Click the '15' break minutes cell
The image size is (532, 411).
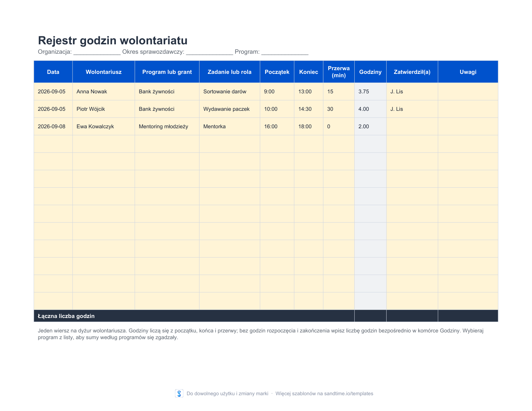(339, 91)
